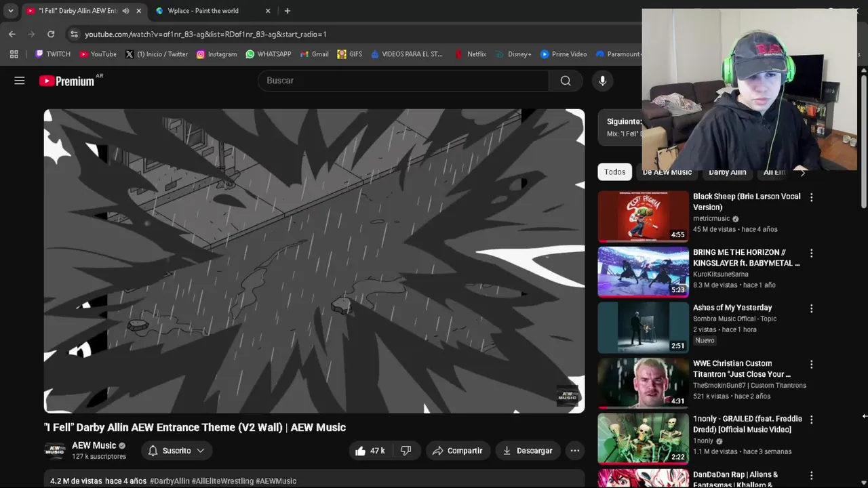The image size is (868, 488).
Task: Go to YouTube Premium home logo
Action: click(67, 81)
